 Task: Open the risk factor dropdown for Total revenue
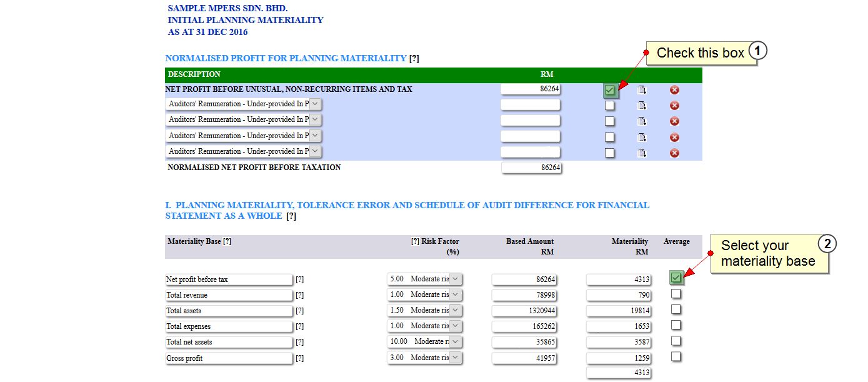point(455,294)
